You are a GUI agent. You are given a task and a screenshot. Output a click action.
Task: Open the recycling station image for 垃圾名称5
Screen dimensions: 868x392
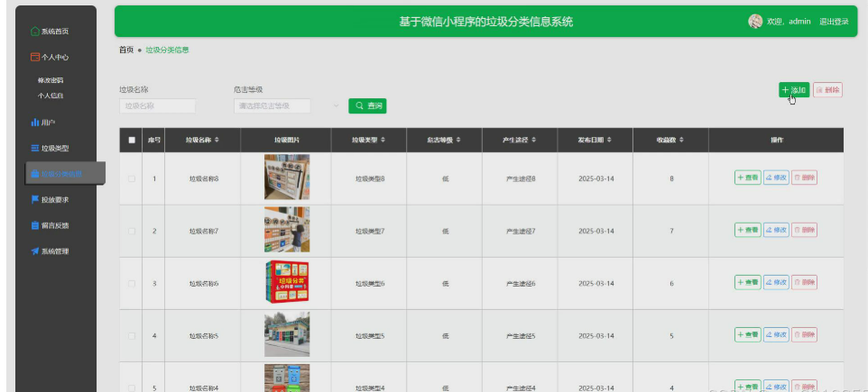(287, 334)
